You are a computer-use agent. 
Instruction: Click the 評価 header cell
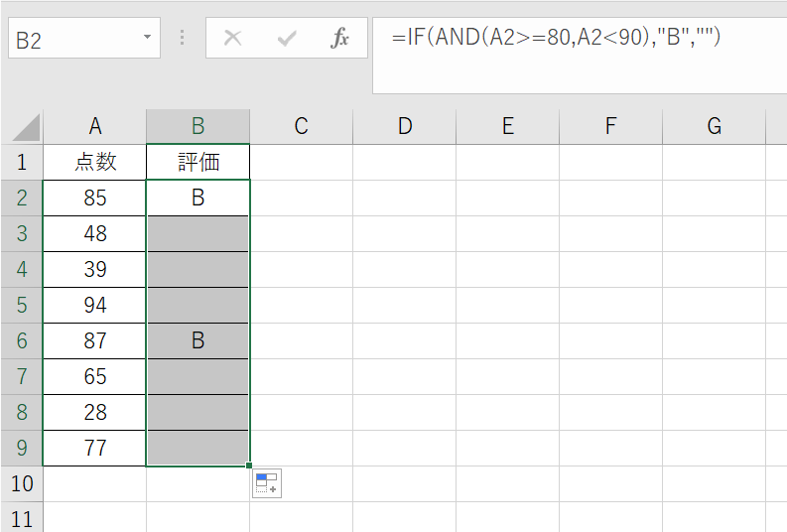click(197, 162)
